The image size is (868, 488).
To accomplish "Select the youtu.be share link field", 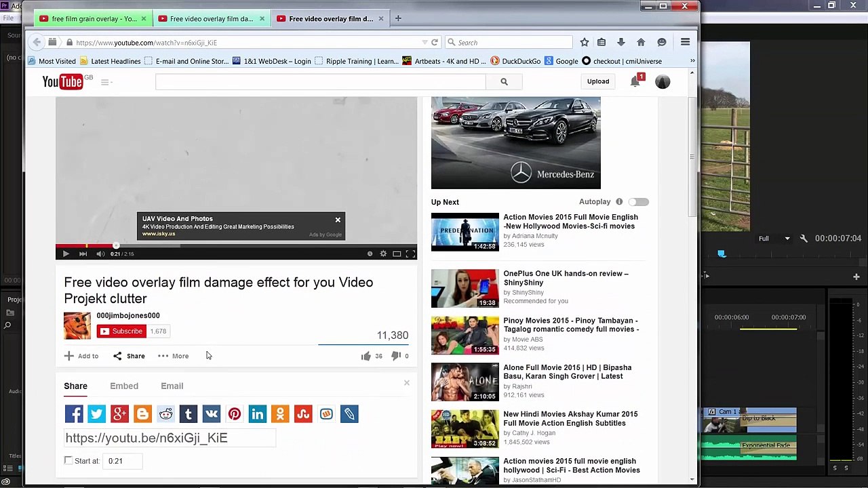I will (x=170, y=438).
